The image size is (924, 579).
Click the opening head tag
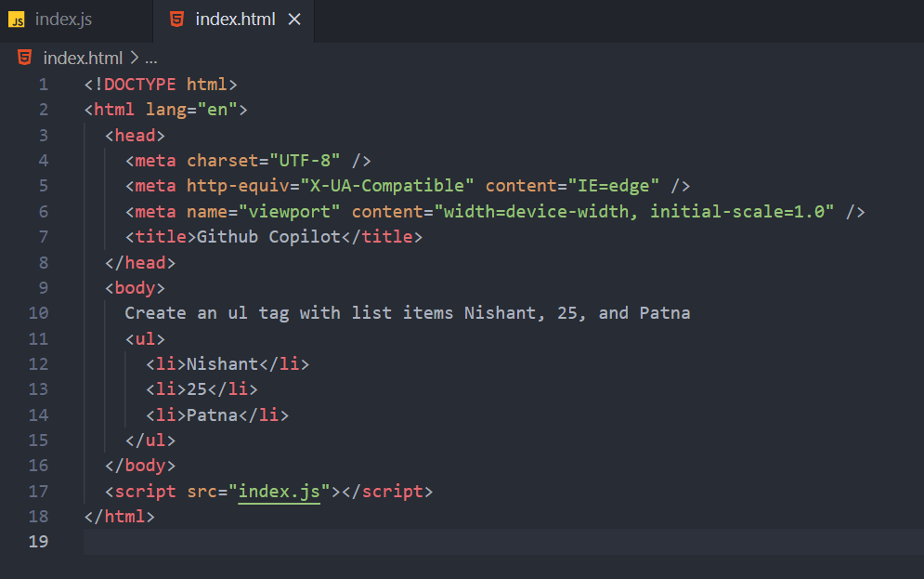(x=135, y=136)
